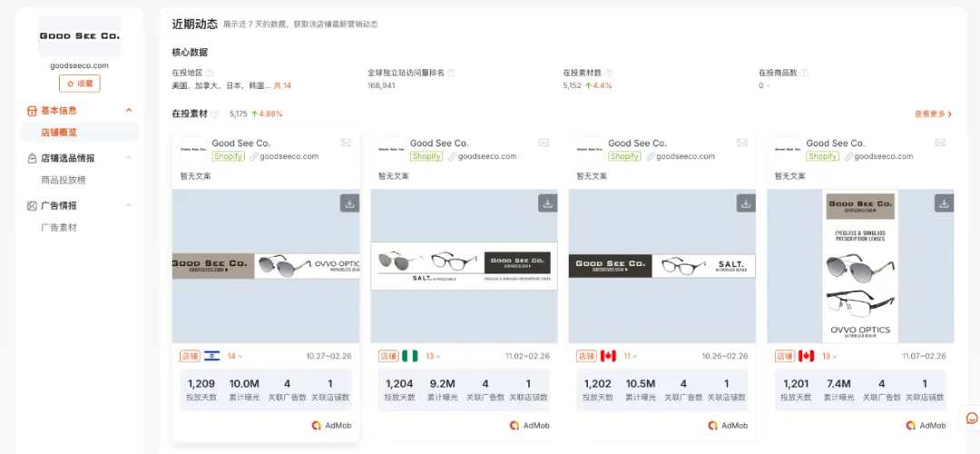Click the envelope icon on the 1,202-day card
Image resolution: width=980 pixels, height=454 pixels.
coord(742,143)
